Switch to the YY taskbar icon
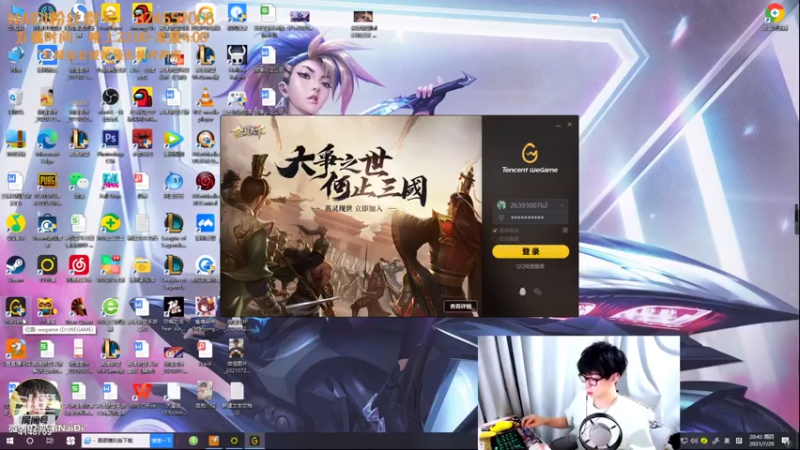Screen dimensions: 800x450 [234, 441]
